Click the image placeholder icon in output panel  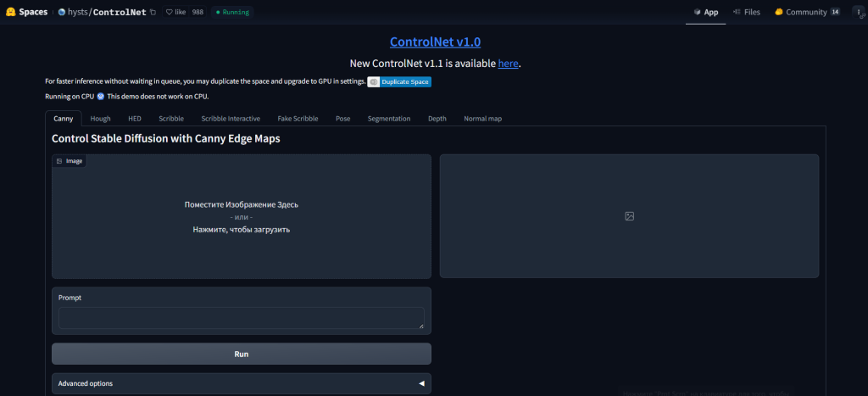click(x=629, y=216)
